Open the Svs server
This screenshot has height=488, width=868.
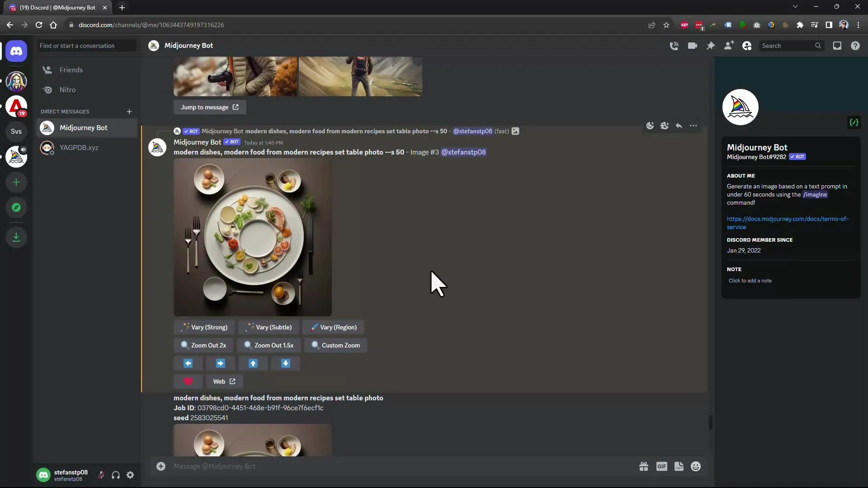[x=16, y=131]
